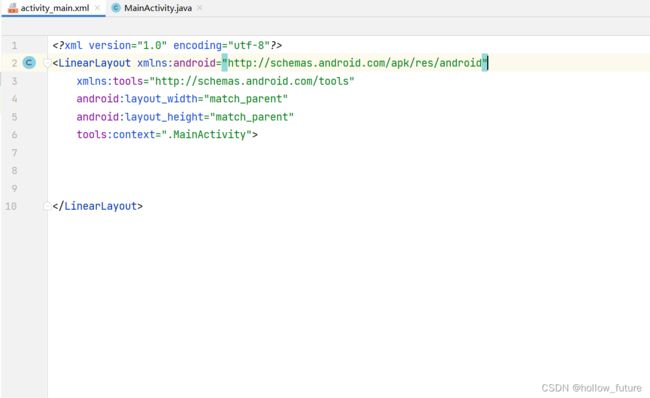The width and height of the screenshot is (650, 398).
Task: Click line number 10 in the gutter
Action: point(11,206)
